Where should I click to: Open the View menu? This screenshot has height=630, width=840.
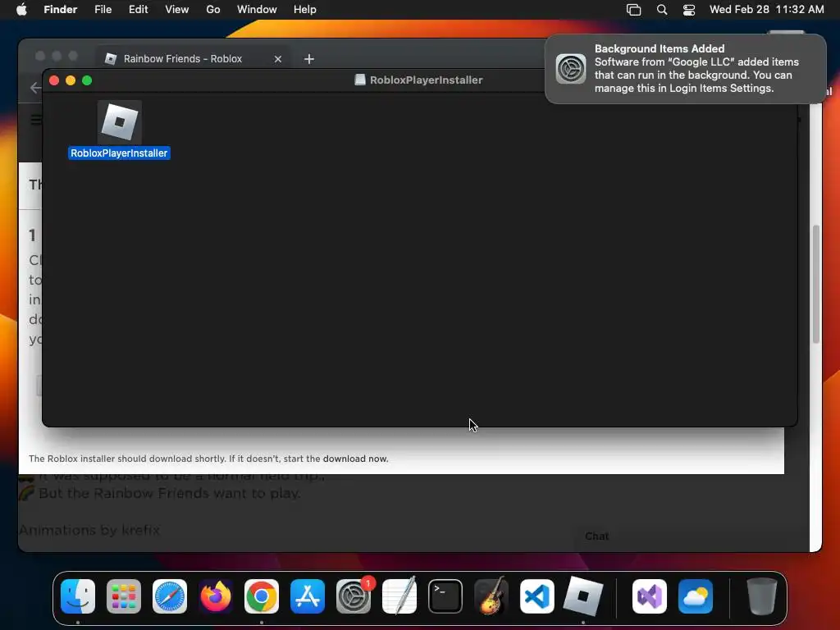(x=177, y=10)
